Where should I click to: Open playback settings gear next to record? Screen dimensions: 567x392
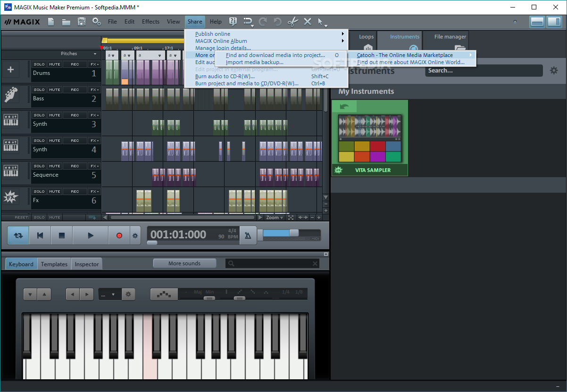tap(135, 236)
